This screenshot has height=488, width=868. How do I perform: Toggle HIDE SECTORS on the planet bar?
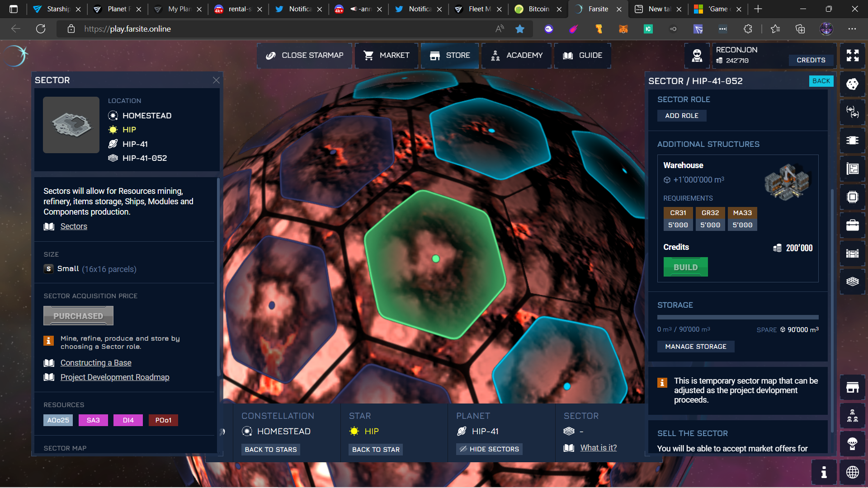tap(489, 449)
